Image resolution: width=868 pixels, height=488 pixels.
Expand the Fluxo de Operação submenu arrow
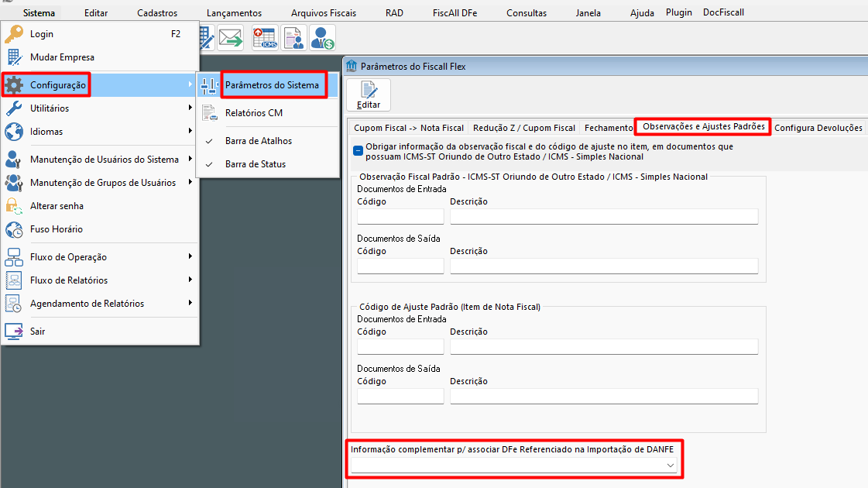click(190, 256)
